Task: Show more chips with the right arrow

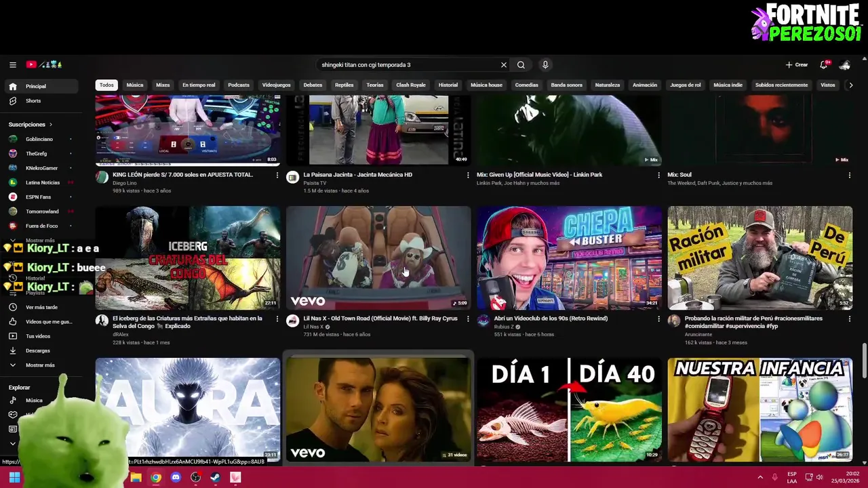Action: [851, 85]
